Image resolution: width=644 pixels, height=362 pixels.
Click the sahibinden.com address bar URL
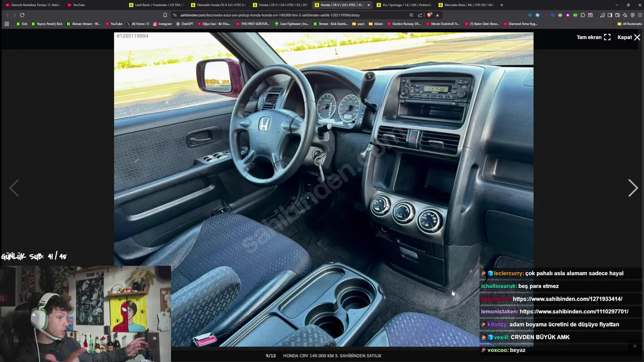tap(270, 15)
